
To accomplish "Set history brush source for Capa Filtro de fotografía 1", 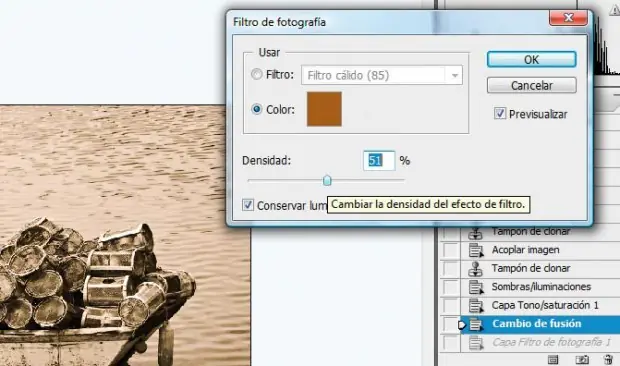I will click(x=450, y=343).
